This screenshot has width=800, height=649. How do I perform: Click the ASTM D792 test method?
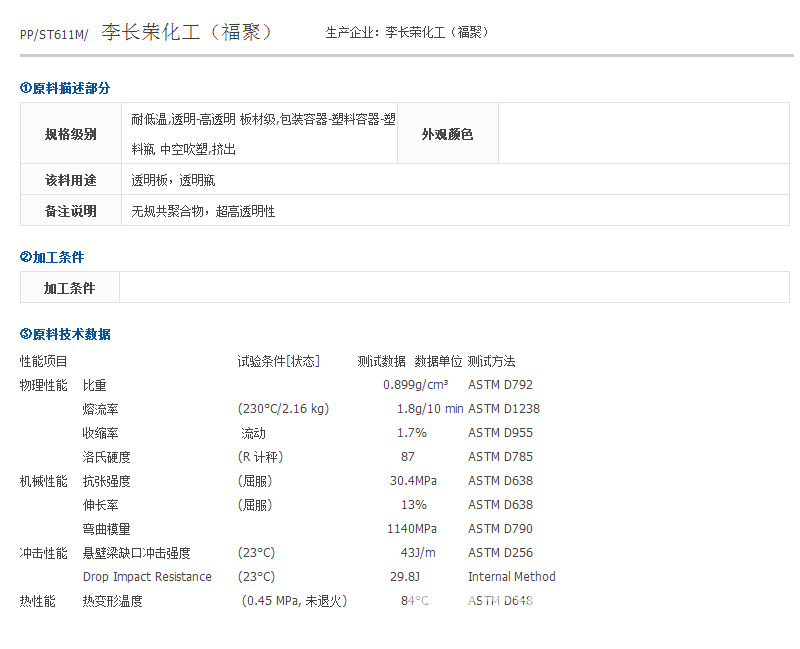coord(501,385)
